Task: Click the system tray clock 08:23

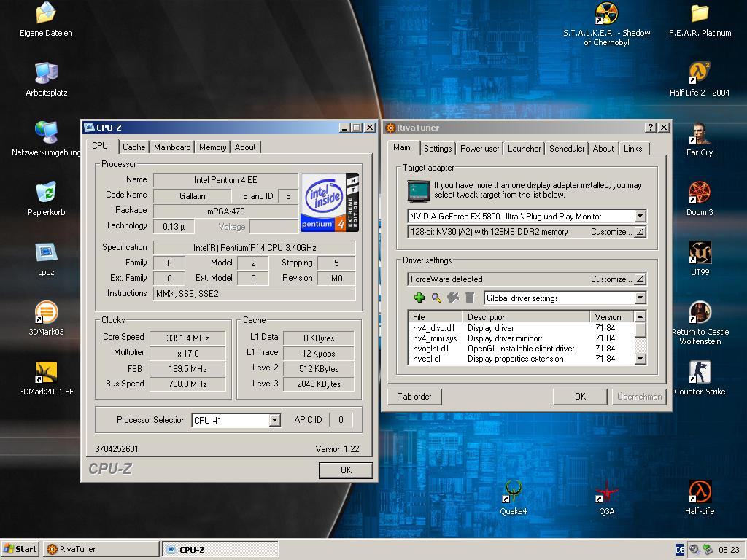Action: [x=729, y=550]
